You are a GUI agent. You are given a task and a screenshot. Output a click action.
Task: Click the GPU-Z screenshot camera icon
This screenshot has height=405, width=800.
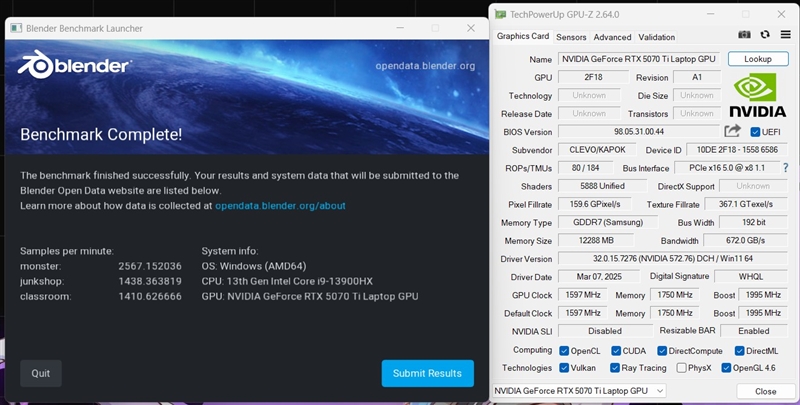point(744,35)
